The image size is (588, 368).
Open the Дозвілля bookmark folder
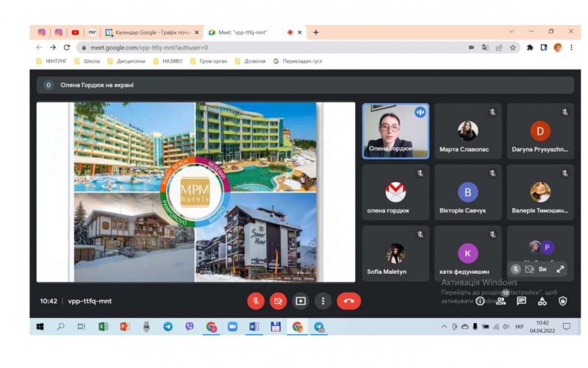click(250, 61)
